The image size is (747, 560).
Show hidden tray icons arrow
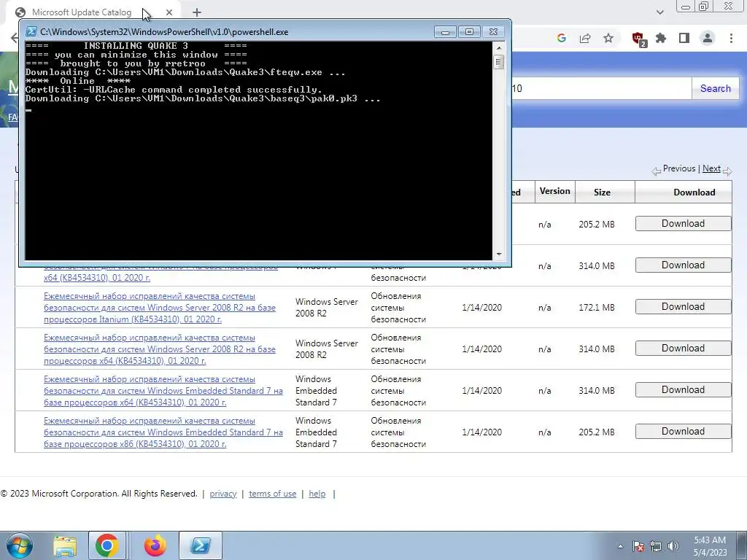pyautogui.click(x=620, y=546)
